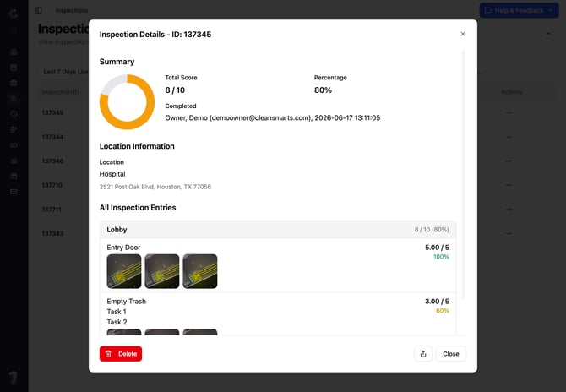566x392 pixels.
Task: Click the Help & Feedback dropdown button
Action: click(519, 10)
